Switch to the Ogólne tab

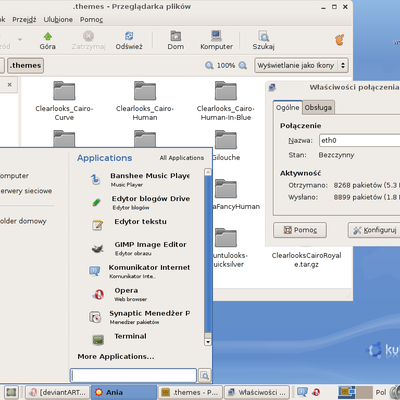(287, 108)
